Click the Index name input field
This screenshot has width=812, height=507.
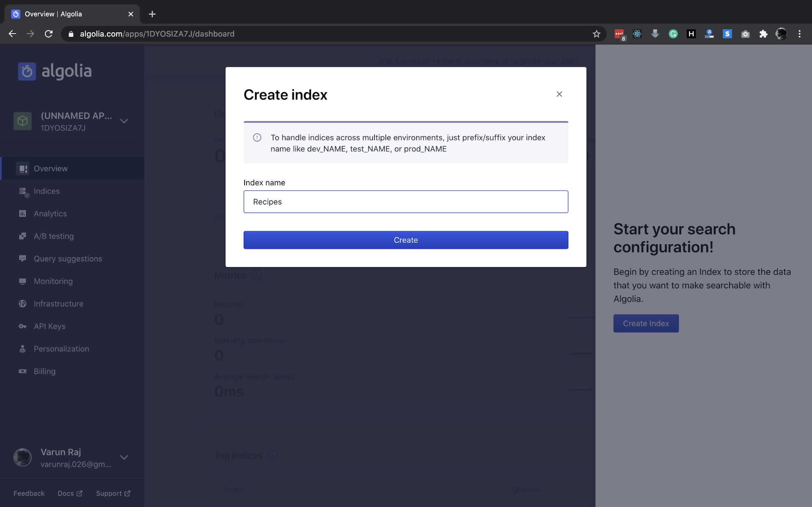pos(405,202)
